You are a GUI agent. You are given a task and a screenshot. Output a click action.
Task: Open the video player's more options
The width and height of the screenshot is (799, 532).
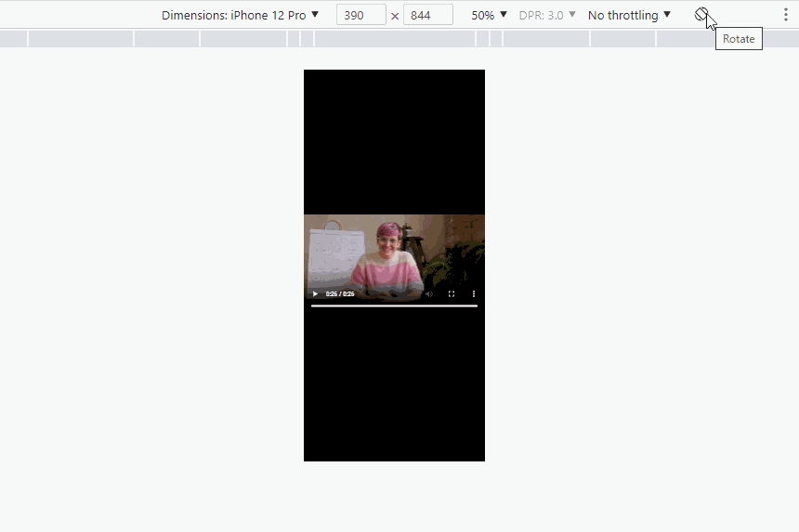click(474, 293)
